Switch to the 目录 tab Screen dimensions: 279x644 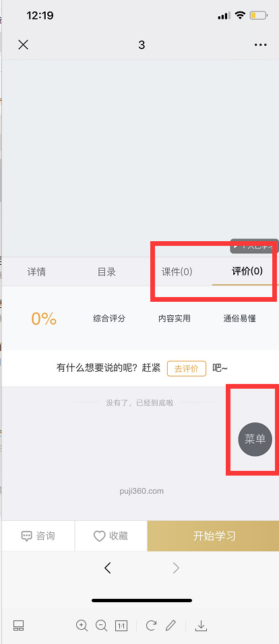tap(106, 272)
